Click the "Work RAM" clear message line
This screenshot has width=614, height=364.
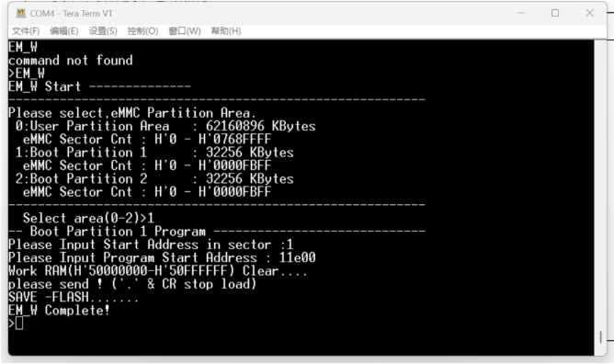(158, 271)
